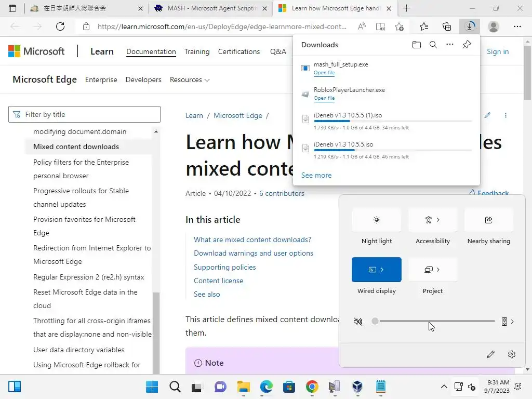
Task: Click the edit pencil icon beside article breadcrumb
Action: pos(487,115)
